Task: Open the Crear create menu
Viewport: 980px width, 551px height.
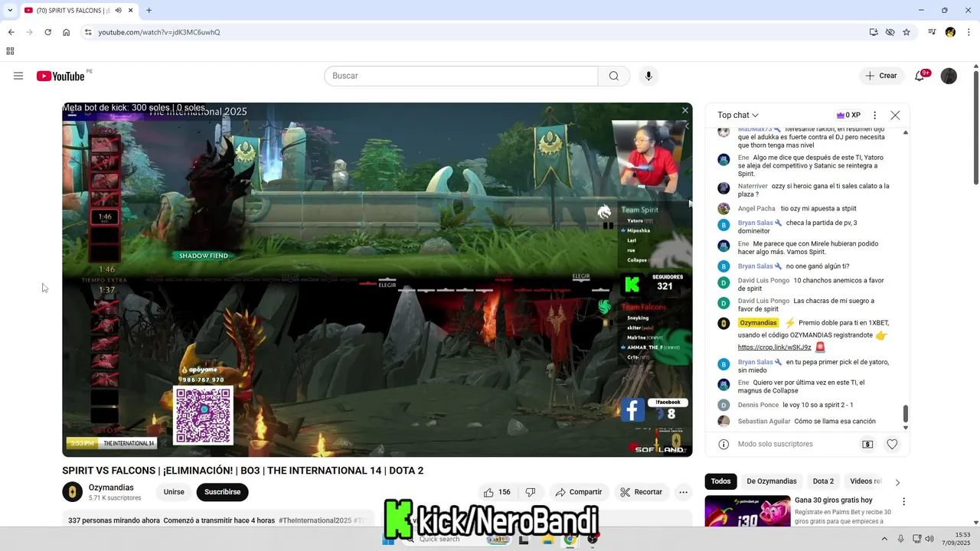Action: pos(881,76)
